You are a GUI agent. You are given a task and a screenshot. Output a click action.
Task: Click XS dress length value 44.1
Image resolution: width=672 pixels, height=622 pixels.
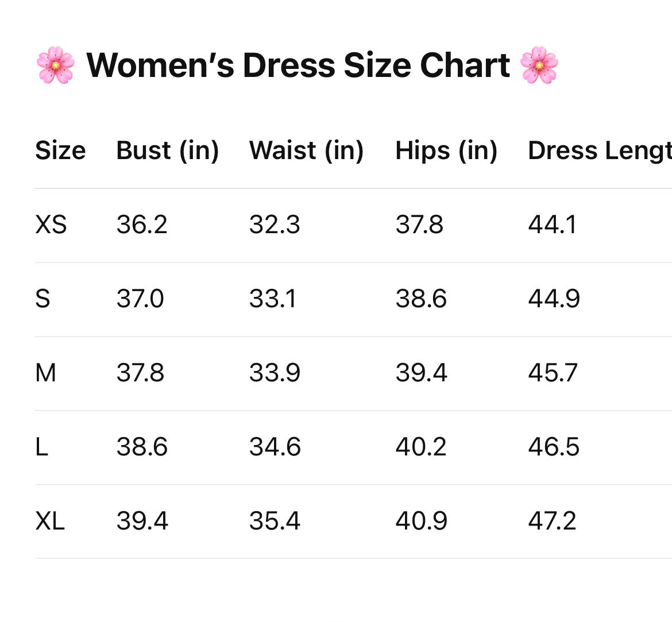[x=552, y=225]
